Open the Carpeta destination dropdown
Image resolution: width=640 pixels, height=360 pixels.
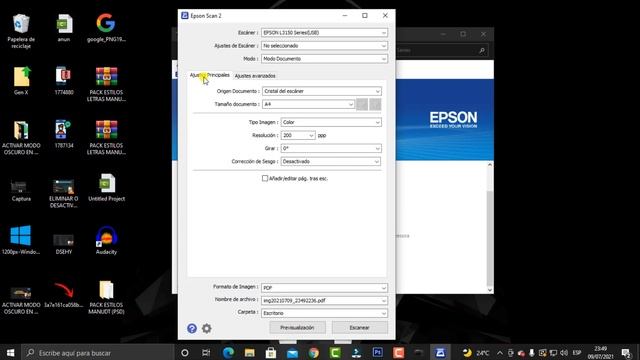point(324,313)
